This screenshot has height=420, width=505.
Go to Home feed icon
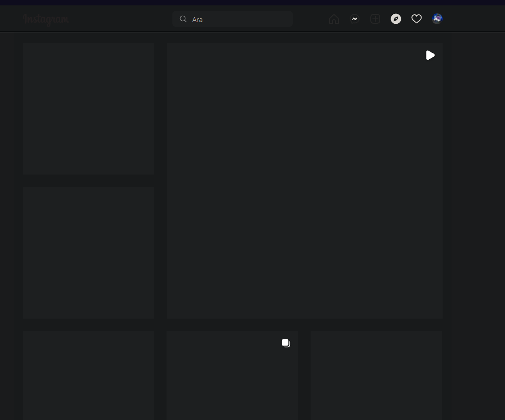click(x=334, y=19)
